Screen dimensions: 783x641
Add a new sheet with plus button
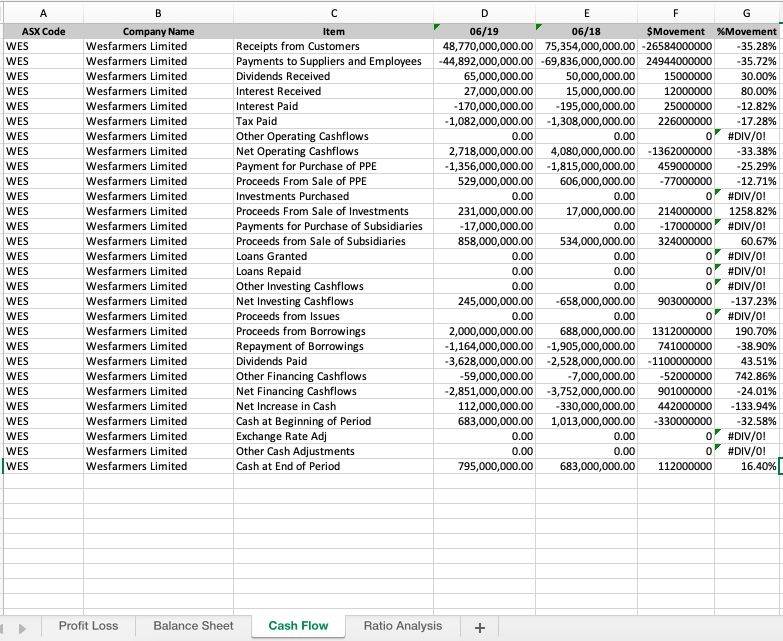click(x=479, y=628)
